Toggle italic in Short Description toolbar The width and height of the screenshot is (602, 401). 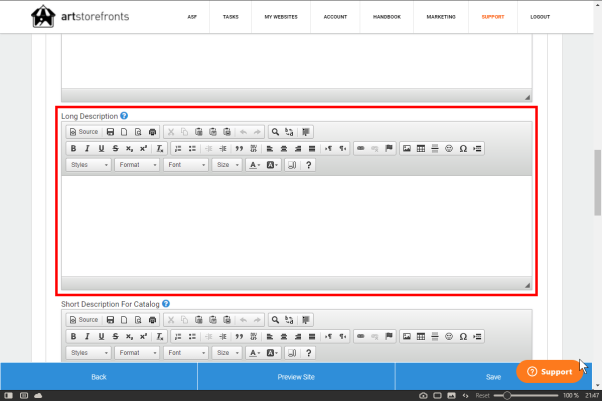[87, 336]
